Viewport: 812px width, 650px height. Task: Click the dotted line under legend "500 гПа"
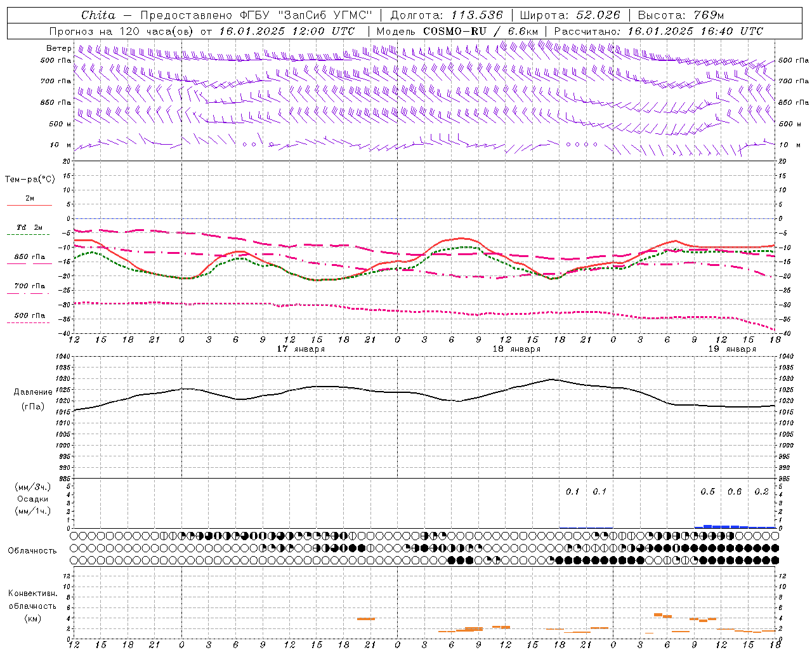pyautogui.click(x=28, y=323)
